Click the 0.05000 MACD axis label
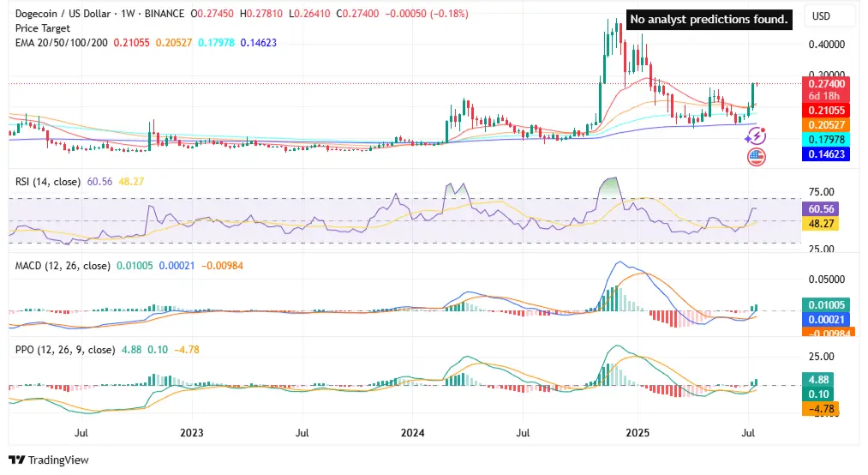 (x=827, y=280)
